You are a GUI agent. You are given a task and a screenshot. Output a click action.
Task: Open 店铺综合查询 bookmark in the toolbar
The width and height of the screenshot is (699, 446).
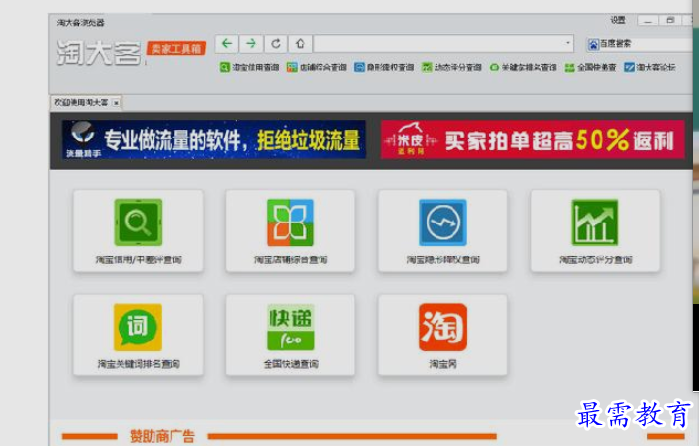click(317, 67)
